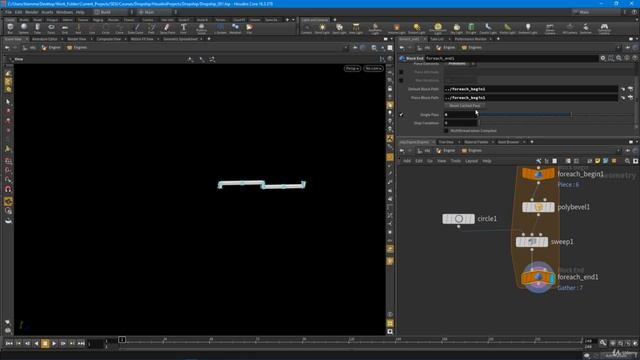Viewport: 640px width, 360px height.
Task: Select the L-System shelf tool
Action: 220,29
